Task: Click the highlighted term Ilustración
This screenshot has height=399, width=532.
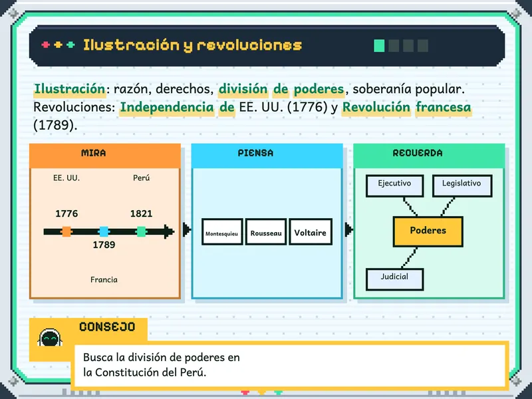Action: 70,89
